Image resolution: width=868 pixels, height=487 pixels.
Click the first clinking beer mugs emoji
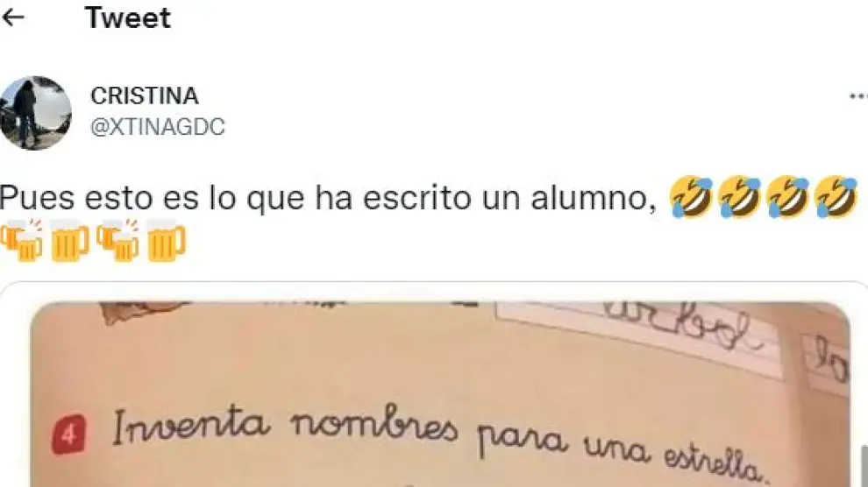[22, 240]
